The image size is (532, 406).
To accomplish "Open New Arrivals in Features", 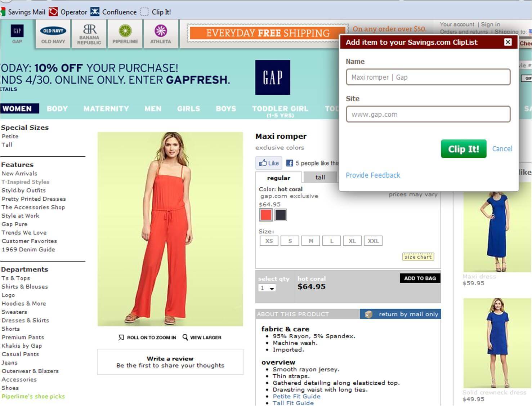I will pyautogui.click(x=19, y=173).
